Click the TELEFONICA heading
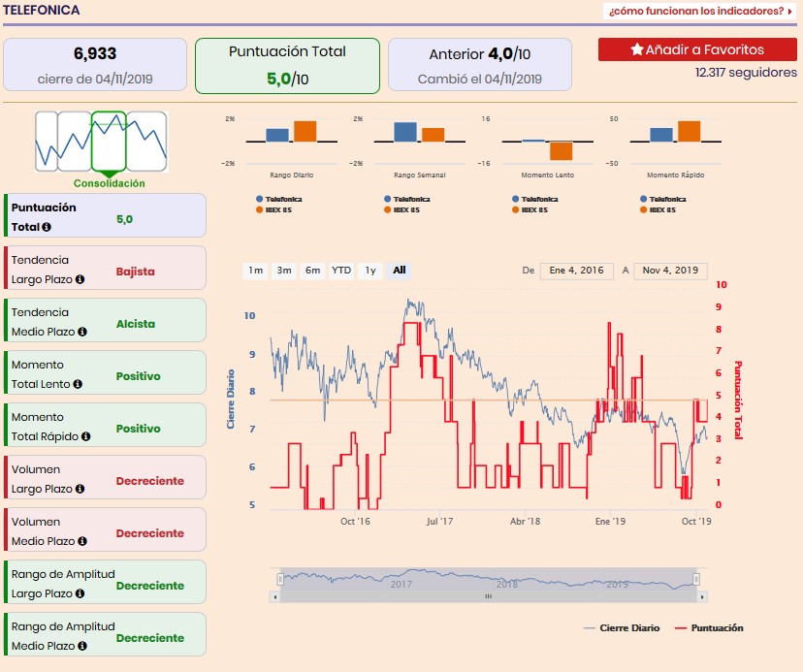Viewport: 803px width, 672px height. [41, 11]
